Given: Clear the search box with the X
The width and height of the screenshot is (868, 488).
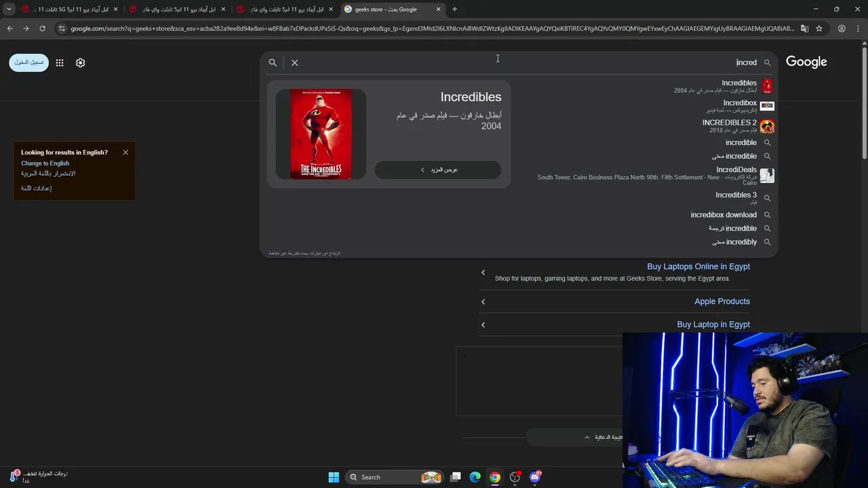Looking at the screenshot, I should [294, 62].
